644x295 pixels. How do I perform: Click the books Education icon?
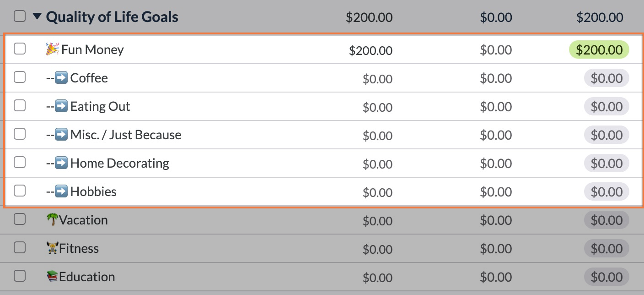[52, 277]
